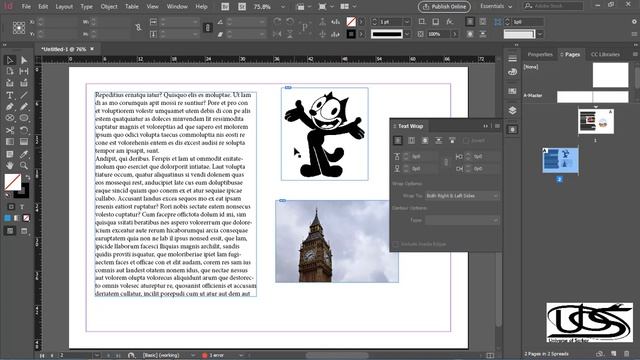This screenshot has width=640, height=360.
Task: Select page 1 thumbnail in Pages panel
Action: click(x=596, y=121)
